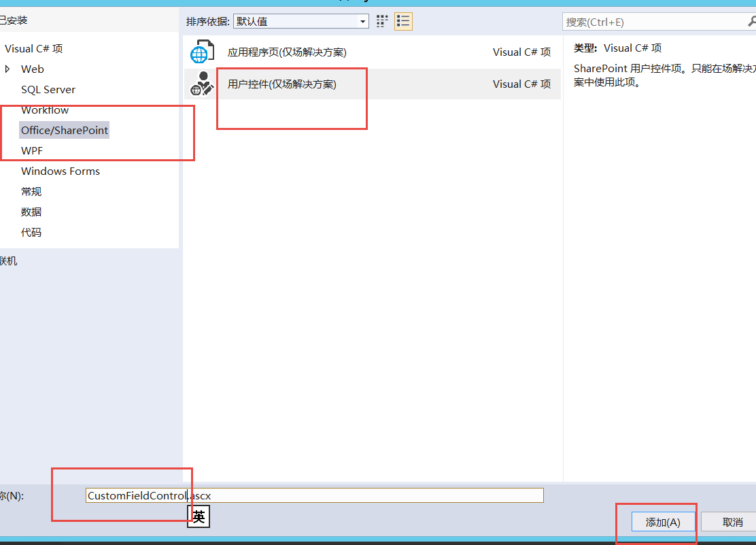
Task: Click the search magnifier icon
Action: [x=752, y=22]
